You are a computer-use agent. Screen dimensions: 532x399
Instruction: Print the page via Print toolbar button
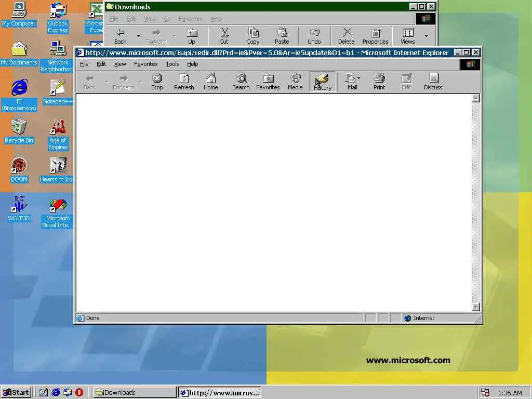coord(379,82)
